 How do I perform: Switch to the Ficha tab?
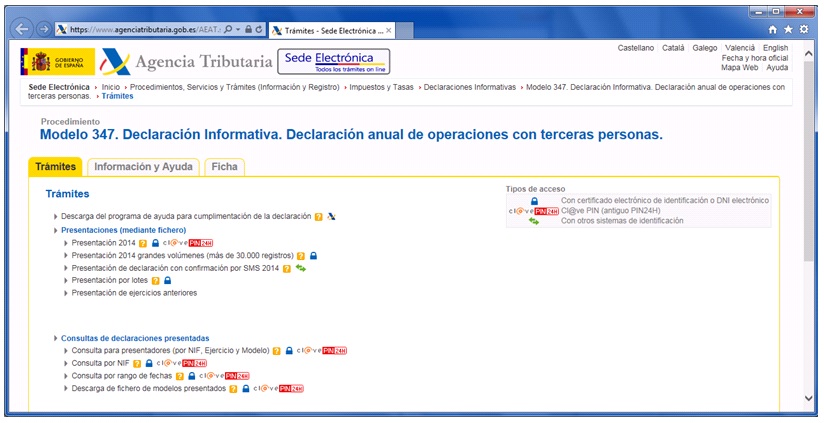(224, 167)
